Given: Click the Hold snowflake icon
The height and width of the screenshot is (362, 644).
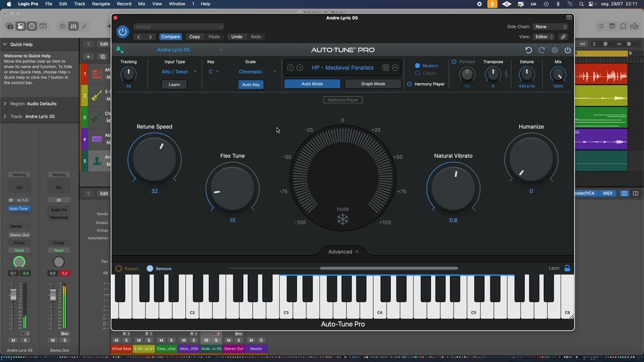Looking at the screenshot, I should coord(343,220).
